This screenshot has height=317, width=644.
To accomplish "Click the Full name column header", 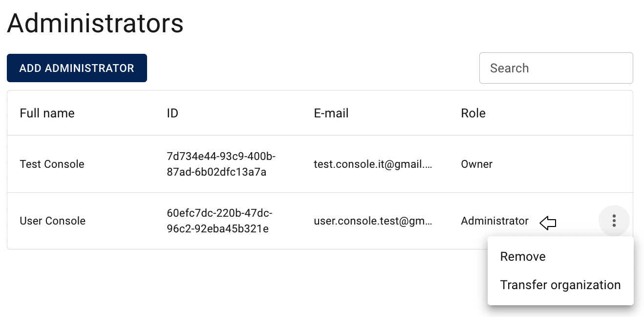I will tap(47, 113).
